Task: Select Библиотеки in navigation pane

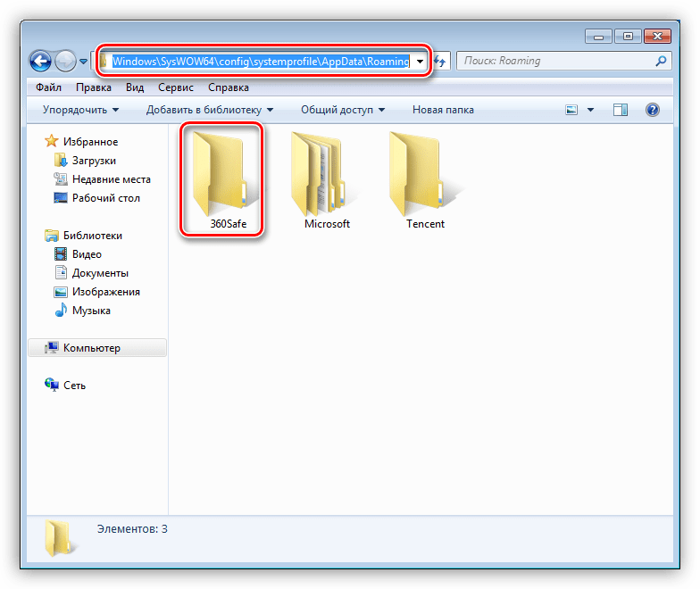Action: (93, 236)
